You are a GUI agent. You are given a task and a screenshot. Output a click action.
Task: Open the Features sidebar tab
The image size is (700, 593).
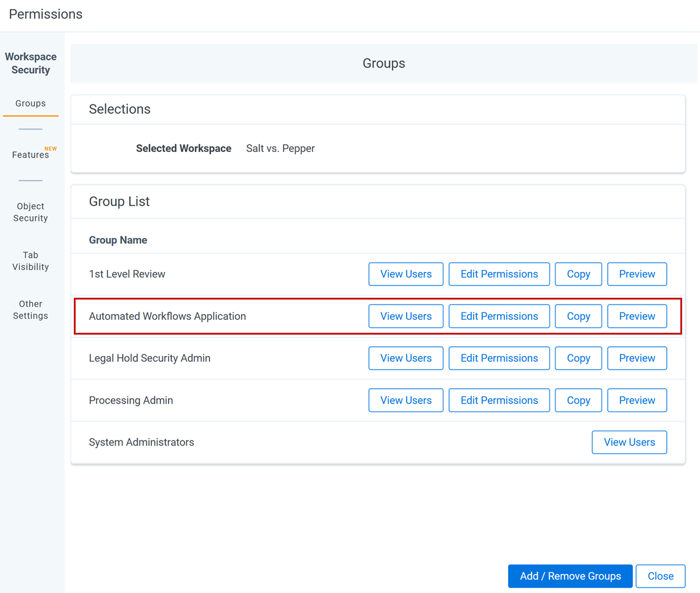(x=30, y=154)
